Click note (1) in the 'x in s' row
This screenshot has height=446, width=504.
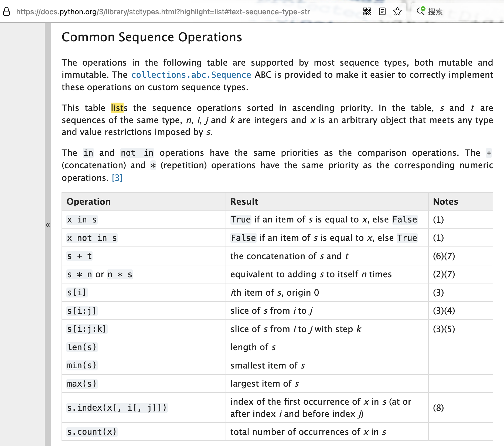(438, 219)
